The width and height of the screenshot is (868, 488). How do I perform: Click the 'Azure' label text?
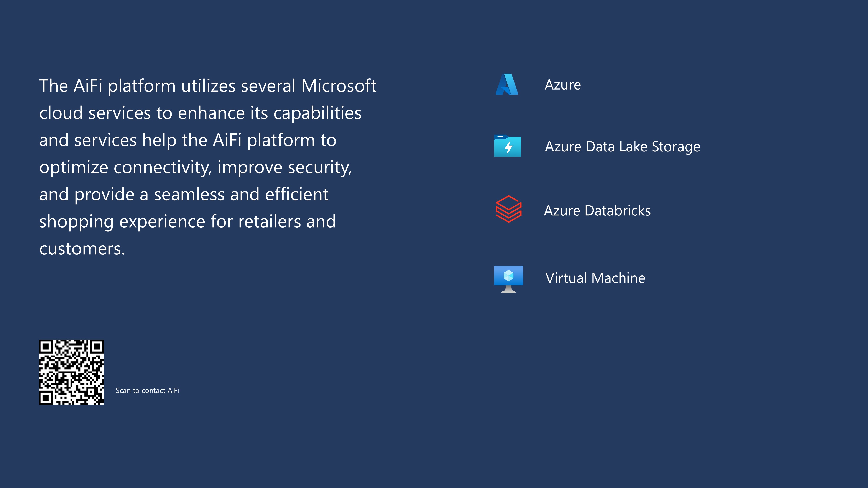563,85
